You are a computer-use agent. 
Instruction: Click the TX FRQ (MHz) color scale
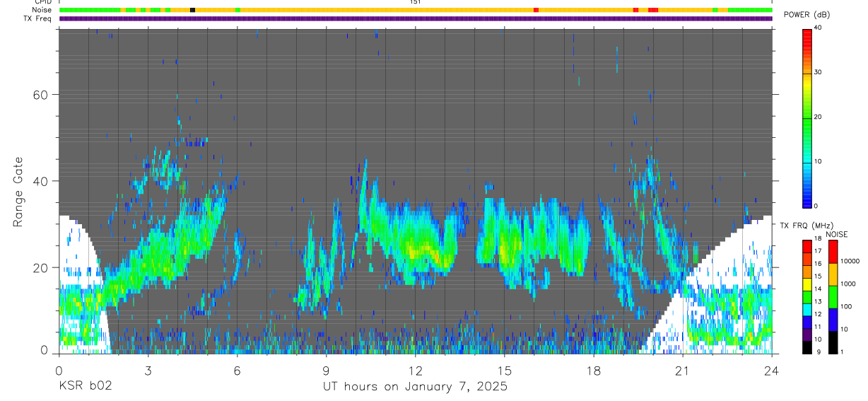click(807, 296)
